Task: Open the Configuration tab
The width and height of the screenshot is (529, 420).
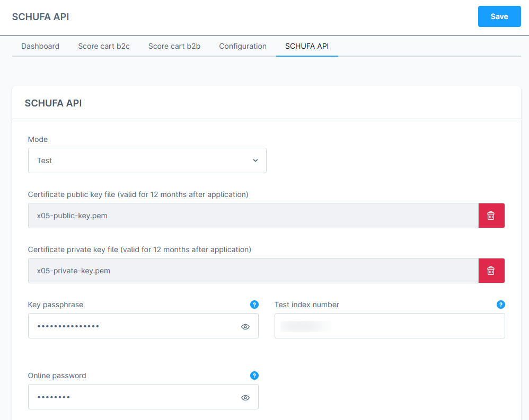Action: (243, 46)
